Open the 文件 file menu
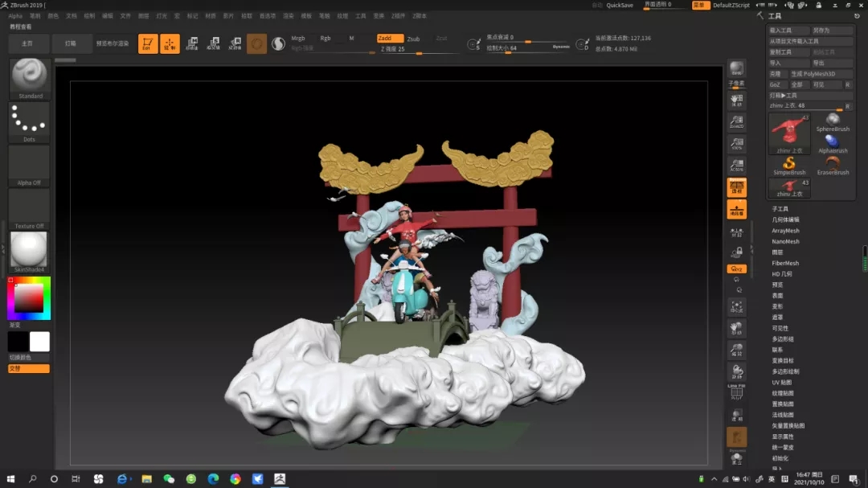Viewport: 868px width, 488px height. [125, 16]
